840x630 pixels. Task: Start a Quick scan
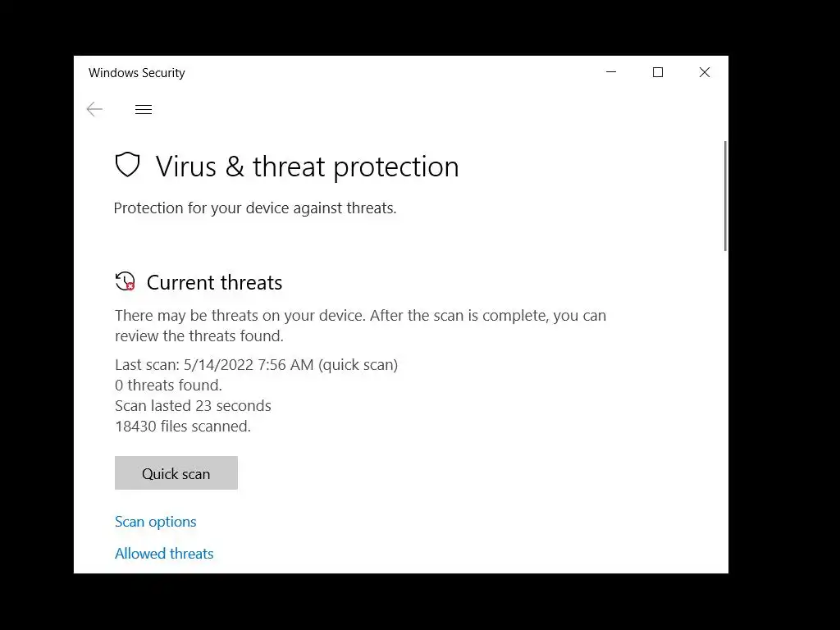(x=176, y=473)
